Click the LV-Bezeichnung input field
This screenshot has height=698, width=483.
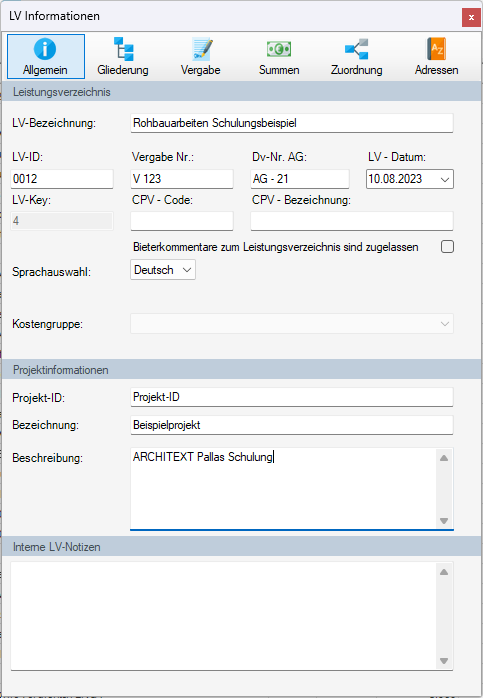pyautogui.click(x=292, y=123)
